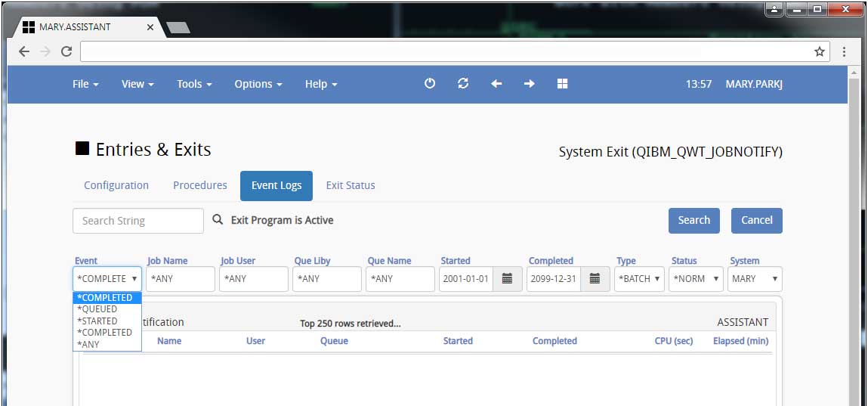Click the refresh arrows icon in toolbar
The height and width of the screenshot is (406, 868).
[x=463, y=84]
